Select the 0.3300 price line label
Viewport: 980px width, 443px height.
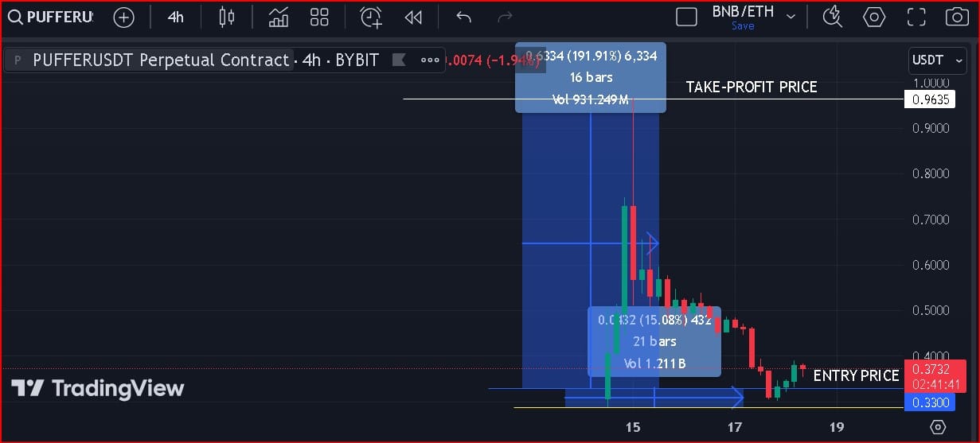point(931,403)
